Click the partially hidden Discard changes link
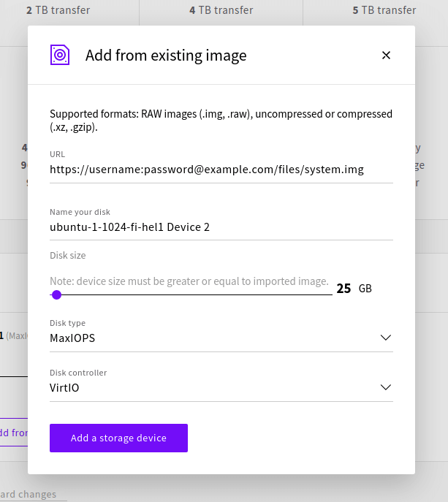448x502 pixels. pos(29,494)
